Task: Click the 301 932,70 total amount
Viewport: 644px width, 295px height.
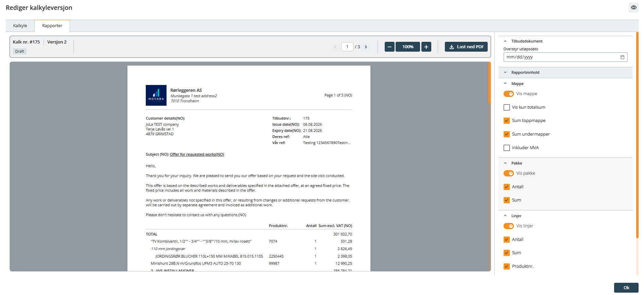Action: pos(343,235)
